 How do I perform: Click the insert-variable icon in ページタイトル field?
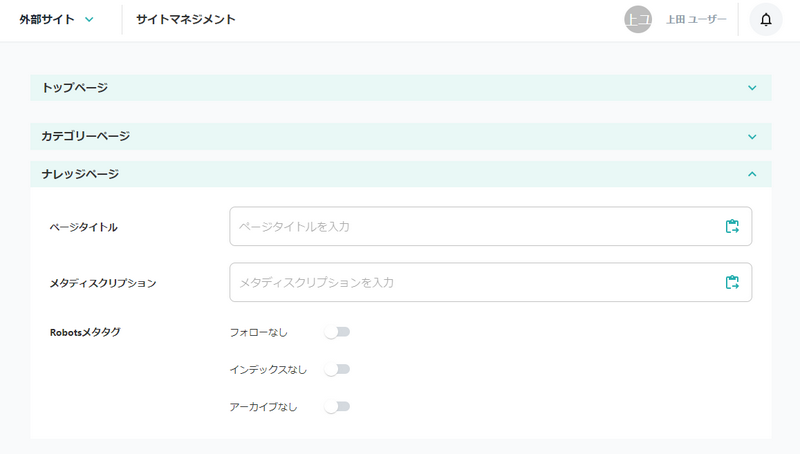click(x=732, y=226)
